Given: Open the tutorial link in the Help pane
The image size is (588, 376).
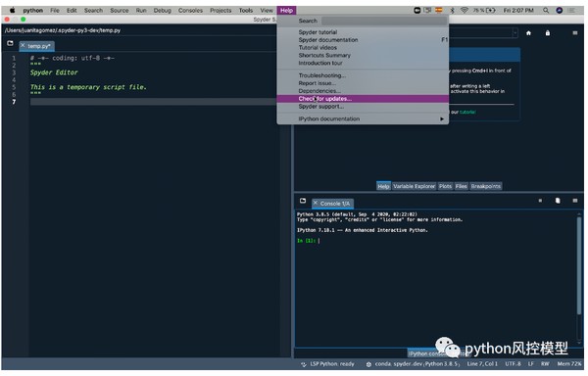Looking at the screenshot, I should coord(467,112).
